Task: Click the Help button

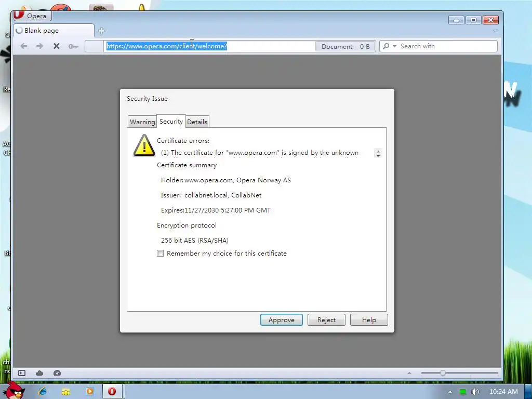Action: (369, 320)
